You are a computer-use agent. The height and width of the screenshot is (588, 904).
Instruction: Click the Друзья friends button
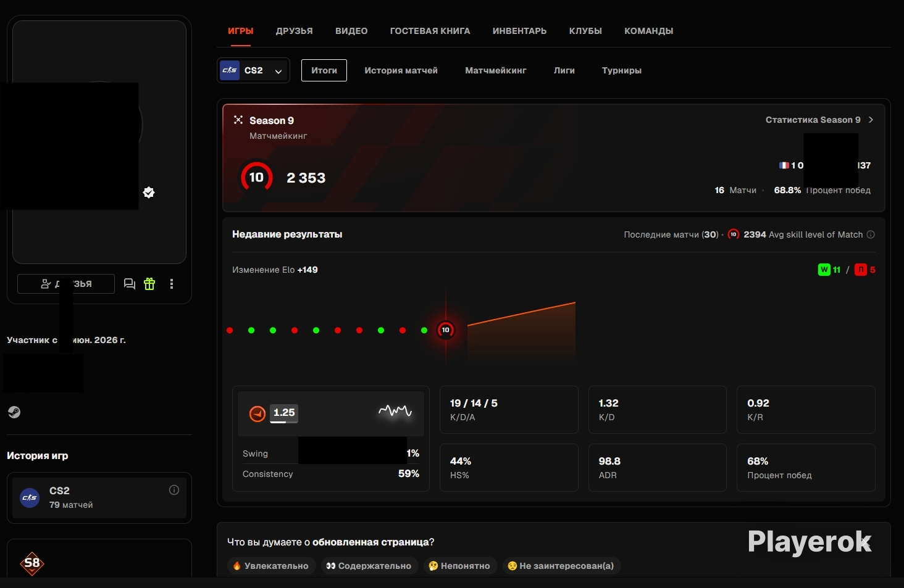click(x=66, y=284)
